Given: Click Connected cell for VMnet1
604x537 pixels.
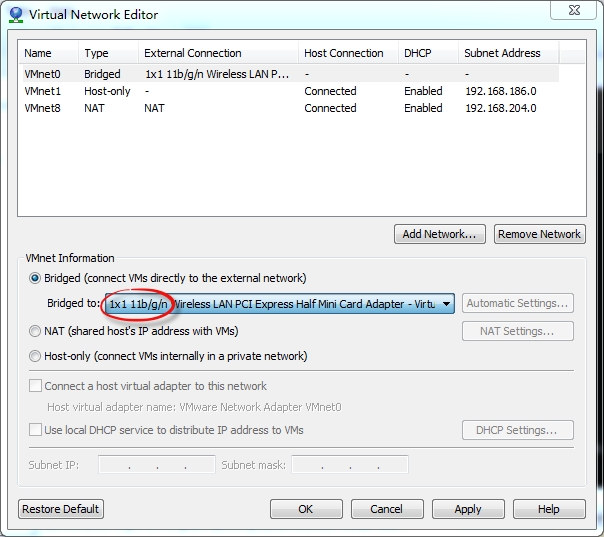Looking at the screenshot, I should coord(330,91).
